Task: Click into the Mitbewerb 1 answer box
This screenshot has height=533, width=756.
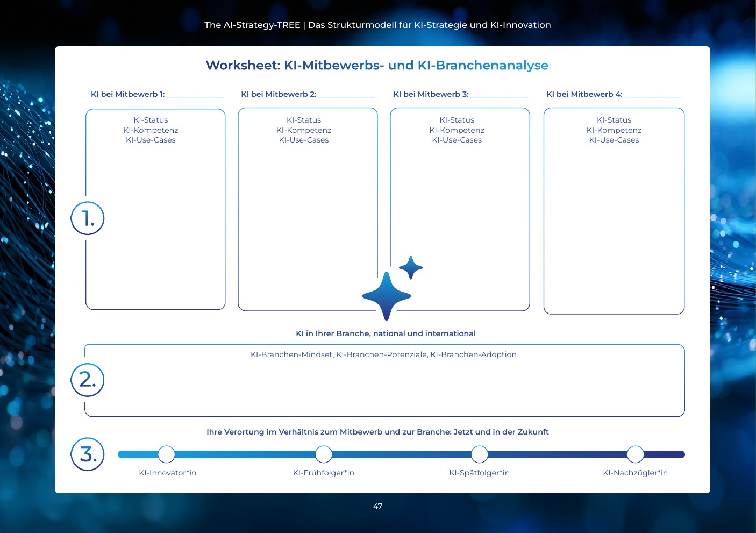Action: [x=155, y=209]
